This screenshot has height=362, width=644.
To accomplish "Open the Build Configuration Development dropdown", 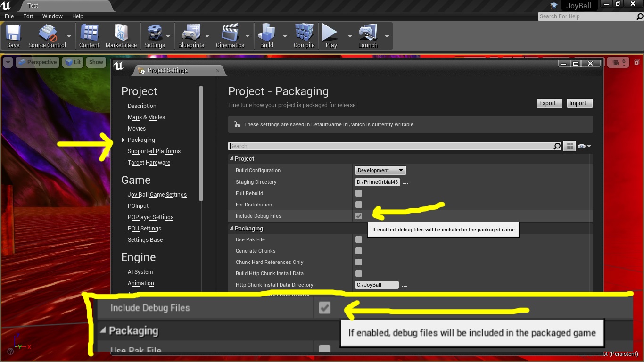I will coord(380,170).
